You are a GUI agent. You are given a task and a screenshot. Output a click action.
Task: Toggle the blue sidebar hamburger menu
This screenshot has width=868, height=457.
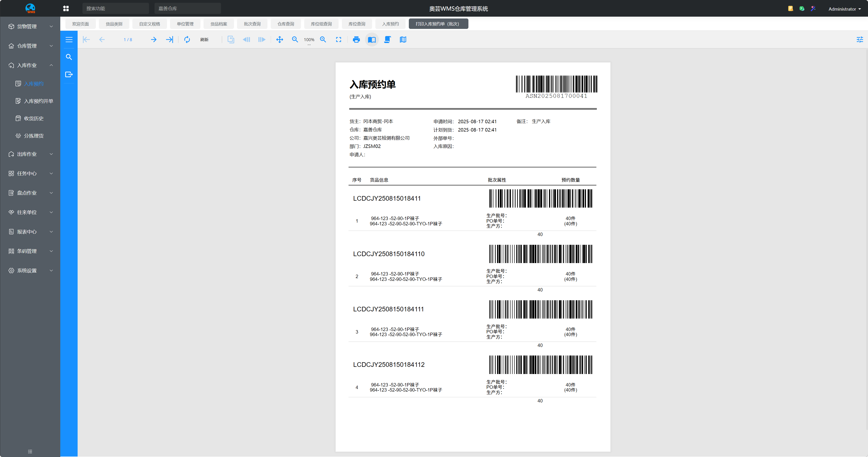69,40
